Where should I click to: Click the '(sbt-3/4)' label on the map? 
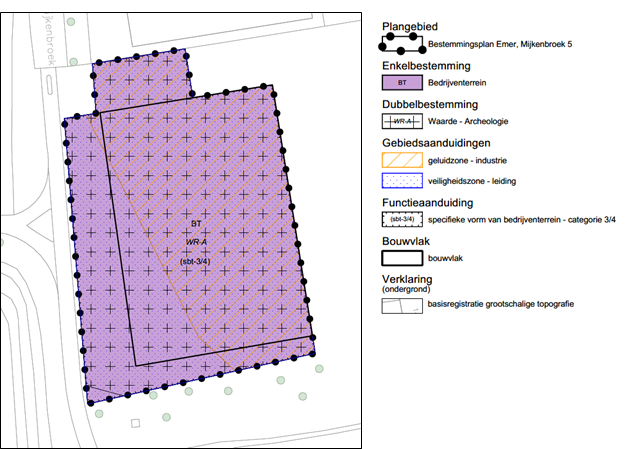pyautogui.click(x=195, y=261)
